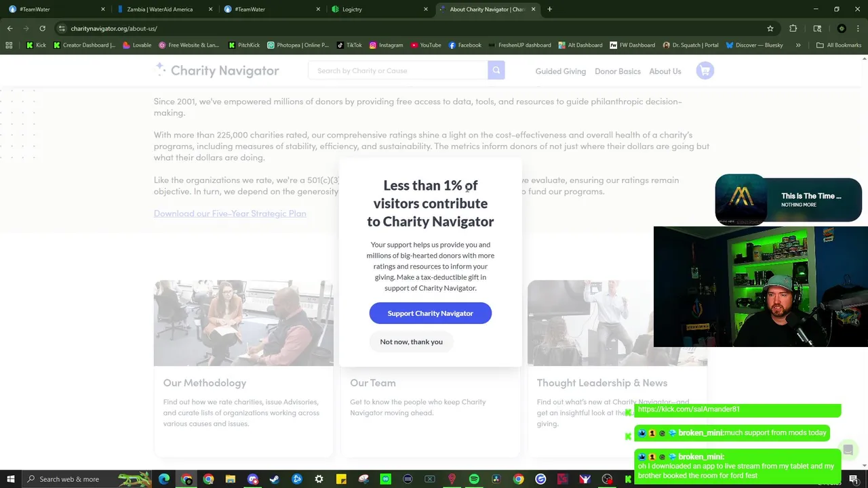Open Spotify from the taskbar
This screenshot has height=488, width=868.
[474, 479]
